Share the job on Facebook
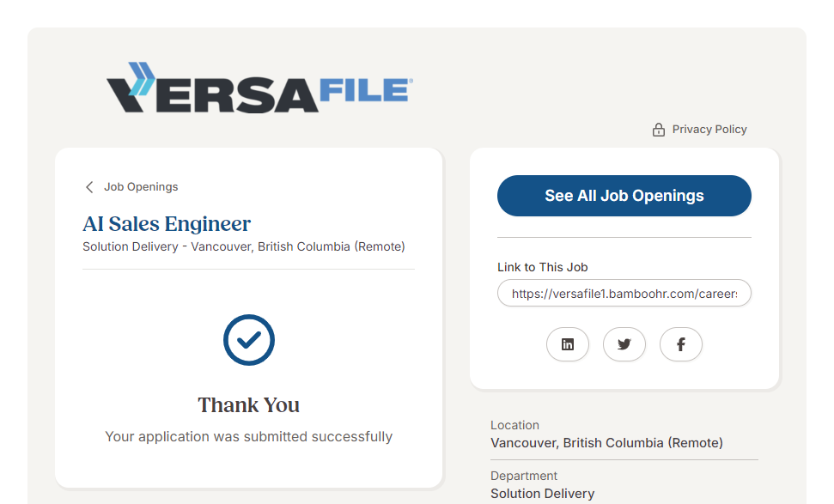 (681, 344)
